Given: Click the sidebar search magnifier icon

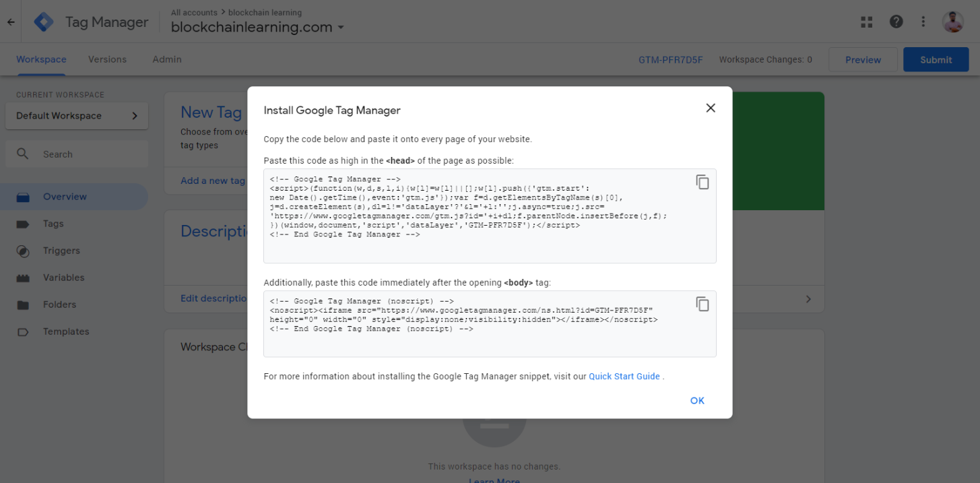Looking at the screenshot, I should pyautogui.click(x=23, y=154).
